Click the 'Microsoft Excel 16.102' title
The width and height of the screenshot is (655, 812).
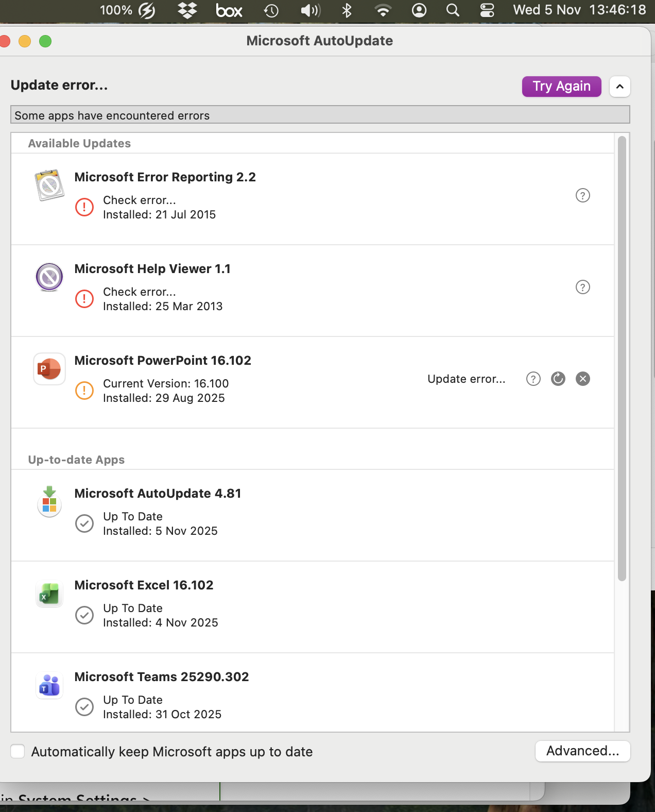coord(144,585)
